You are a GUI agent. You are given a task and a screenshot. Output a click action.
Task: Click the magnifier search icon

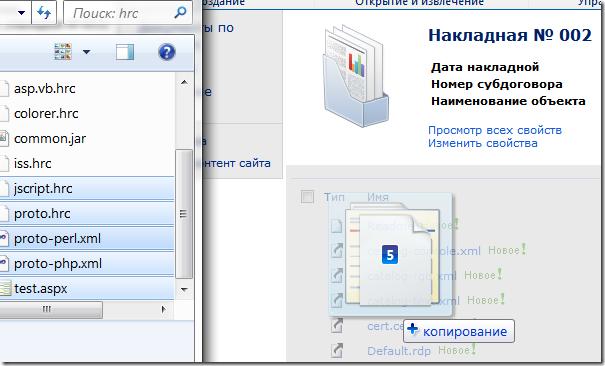[180, 13]
